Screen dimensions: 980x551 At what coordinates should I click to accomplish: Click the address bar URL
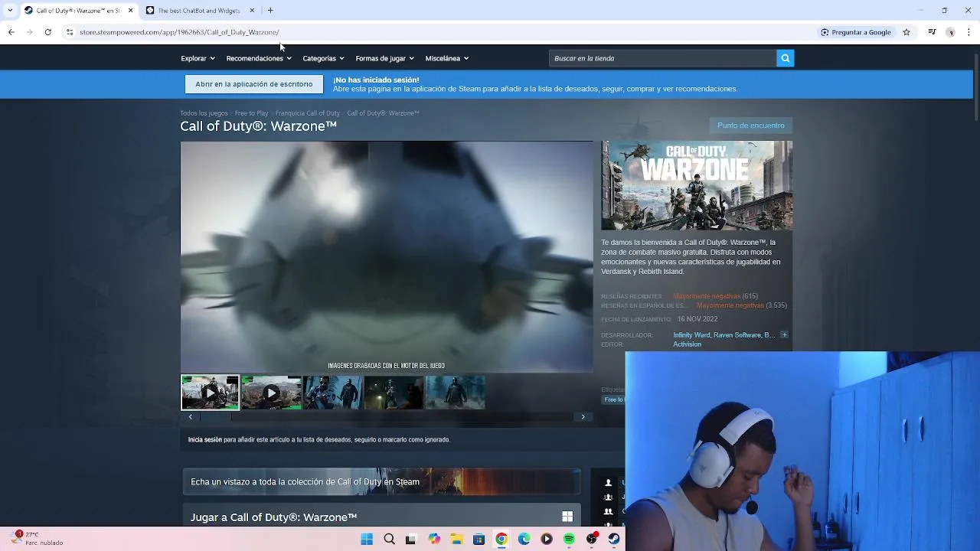click(179, 32)
